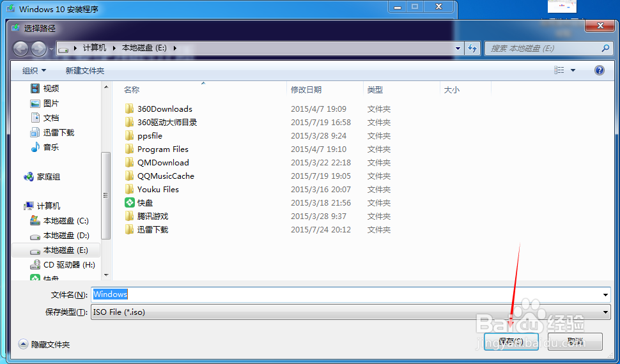Image resolution: width=620 pixels, height=364 pixels.
Task: Expand arrow after 本地磁盘 (E:) breadcrumb
Action: click(174, 49)
